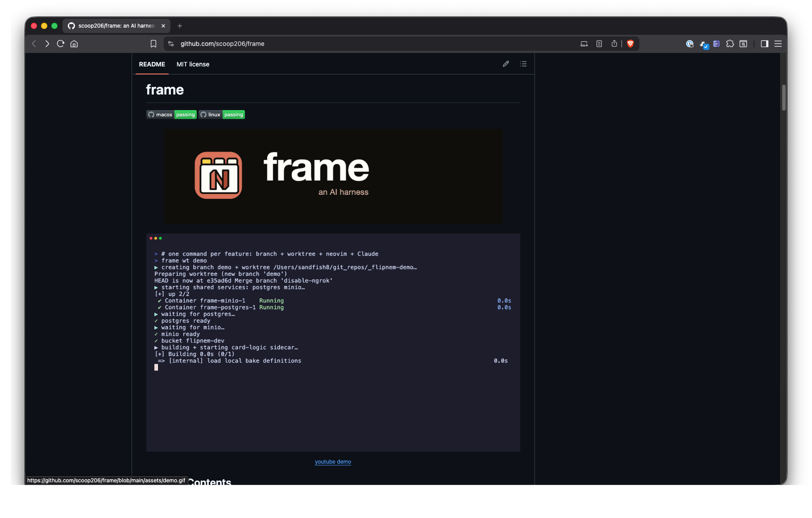Switch to the MIT license tab
This screenshot has height=518, width=812.
pyautogui.click(x=193, y=64)
